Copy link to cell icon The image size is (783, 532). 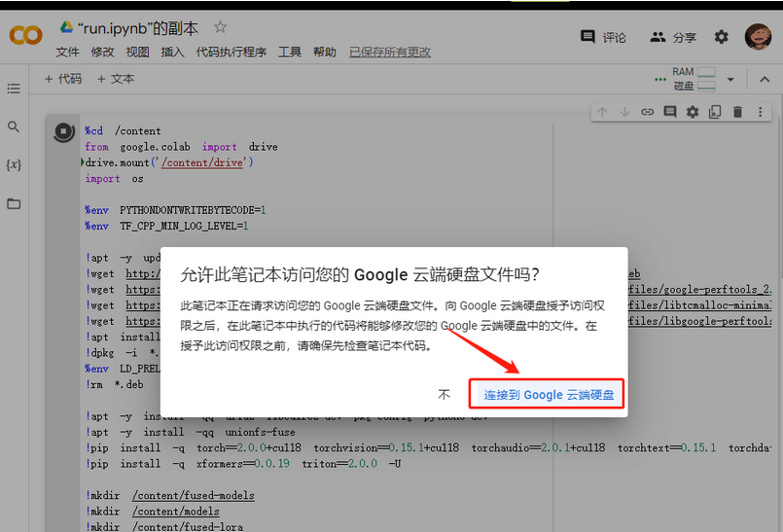(x=647, y=112)
